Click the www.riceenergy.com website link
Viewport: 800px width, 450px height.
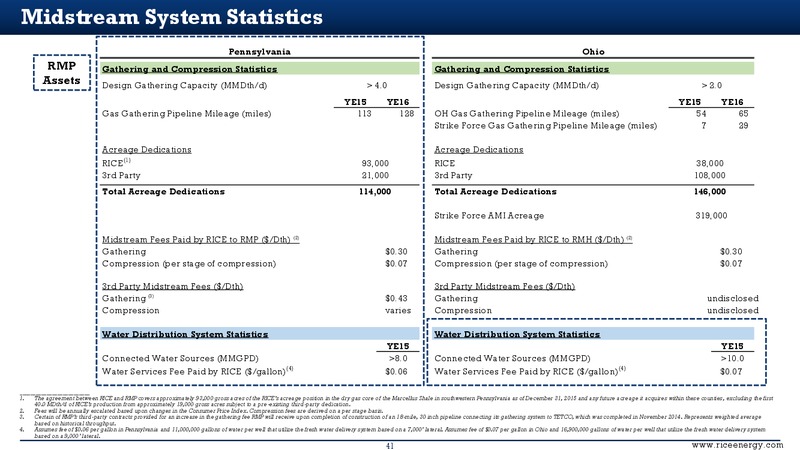click(737, 445)
